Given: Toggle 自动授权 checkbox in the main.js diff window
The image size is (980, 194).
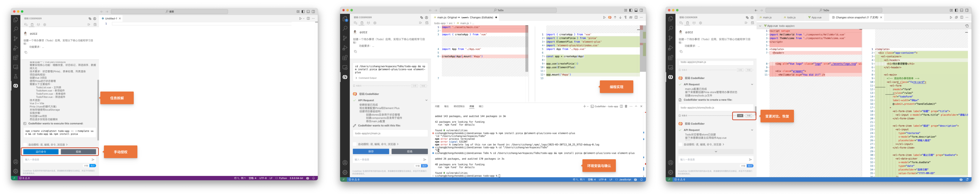Looking at the screenshot, I should 354,144.
